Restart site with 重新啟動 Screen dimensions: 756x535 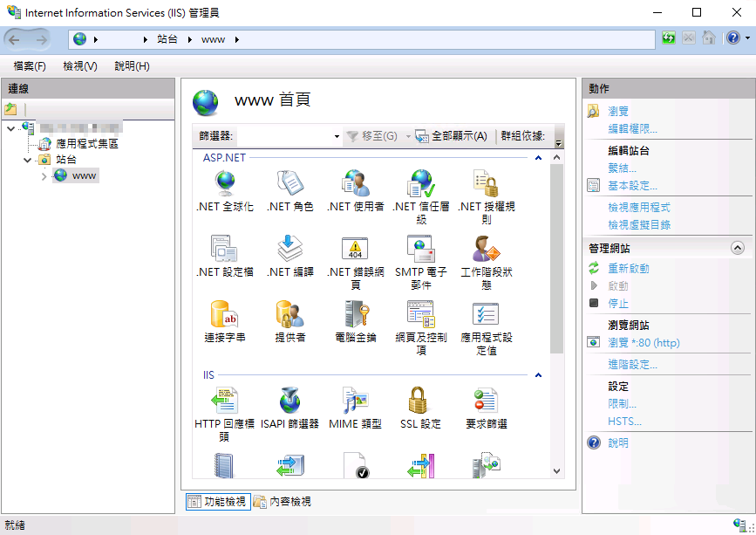[x=629, y=268]
